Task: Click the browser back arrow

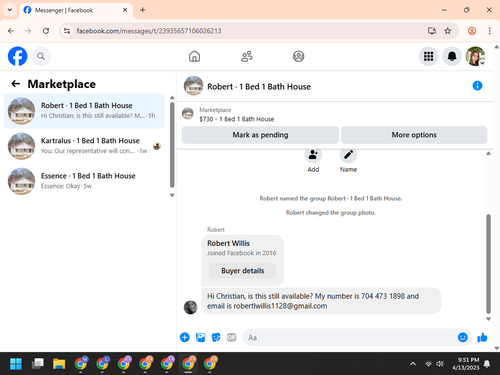Action: [11, 31]
